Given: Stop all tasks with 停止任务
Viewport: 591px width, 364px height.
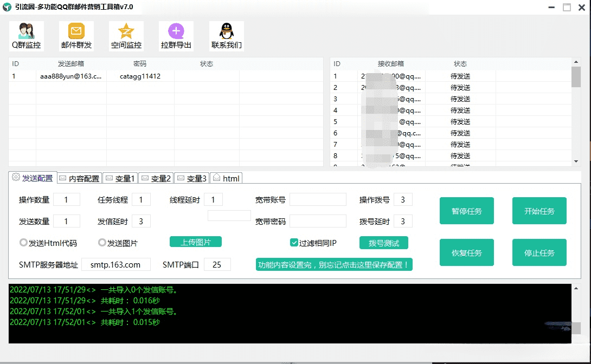Looking at the screenshot, I should [539, 252].
